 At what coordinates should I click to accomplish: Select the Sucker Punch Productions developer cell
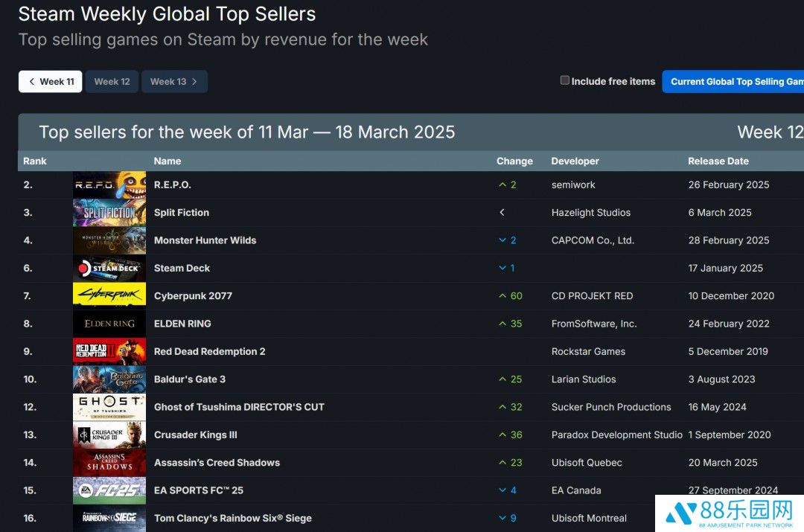click(x=611, y=407)
